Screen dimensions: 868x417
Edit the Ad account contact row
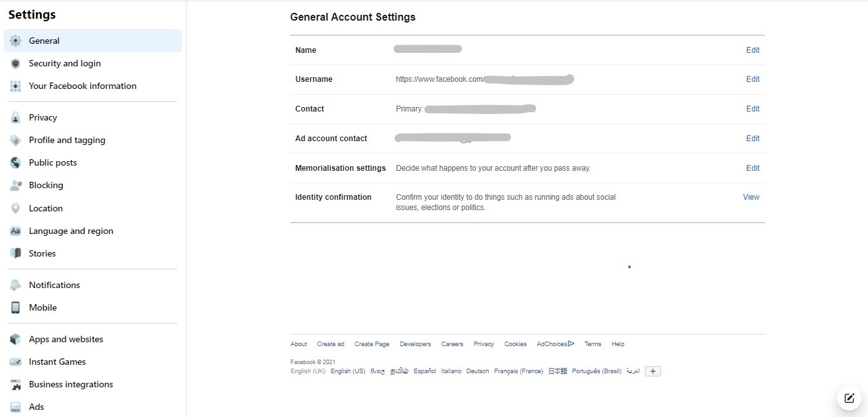753,139
